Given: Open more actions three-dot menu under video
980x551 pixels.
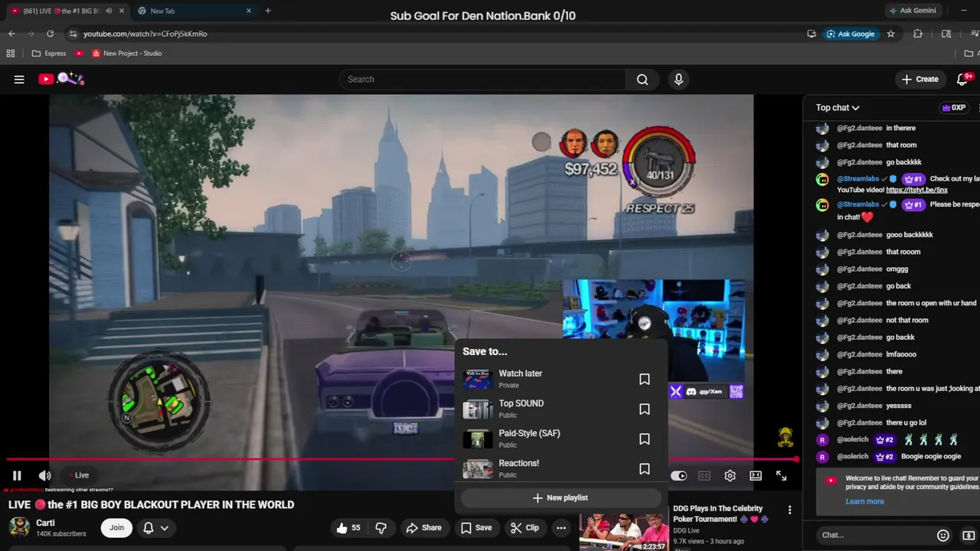Looking at the screenshot, I should [561, 527].
